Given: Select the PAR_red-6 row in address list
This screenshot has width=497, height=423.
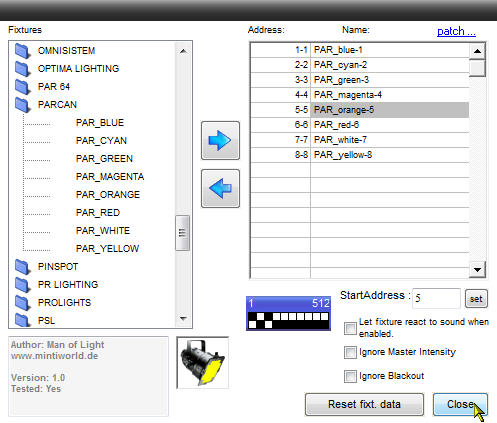Looking at the screenshot, I should [x=360, y=125].
